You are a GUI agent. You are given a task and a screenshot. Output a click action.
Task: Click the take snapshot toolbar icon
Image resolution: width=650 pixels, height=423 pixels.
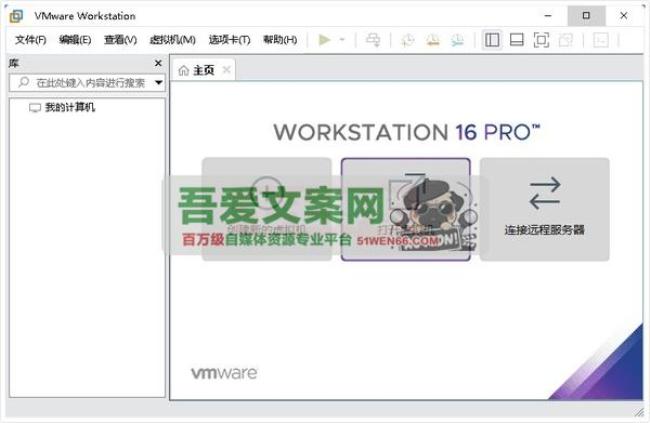408,40
